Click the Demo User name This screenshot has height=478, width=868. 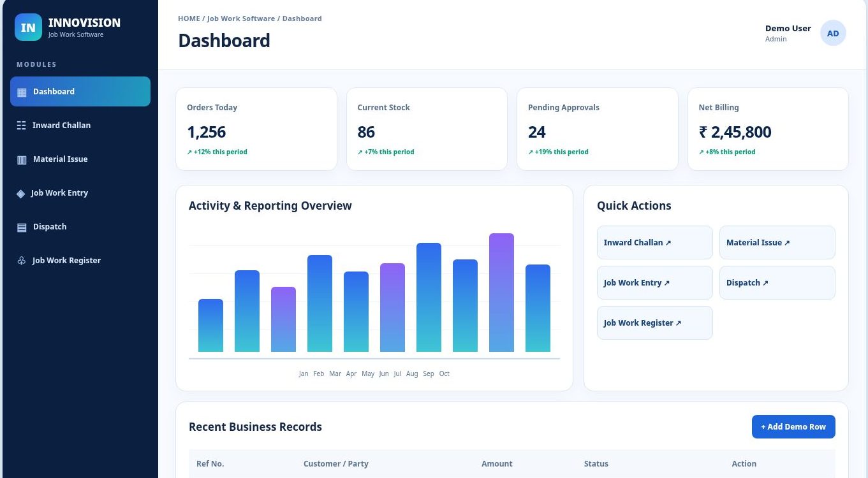click(x=788, y=28)
